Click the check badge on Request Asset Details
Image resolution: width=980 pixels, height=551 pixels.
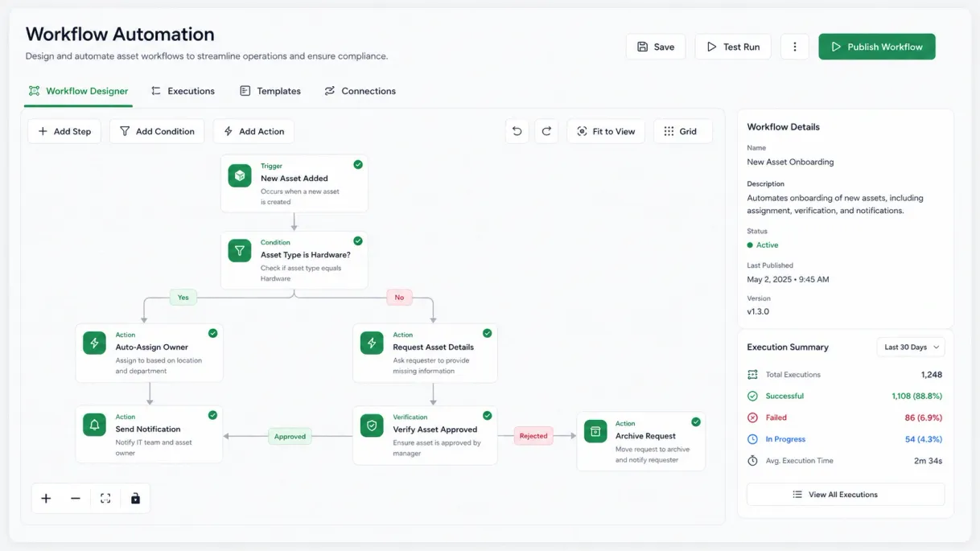click(x=487, y=333)
